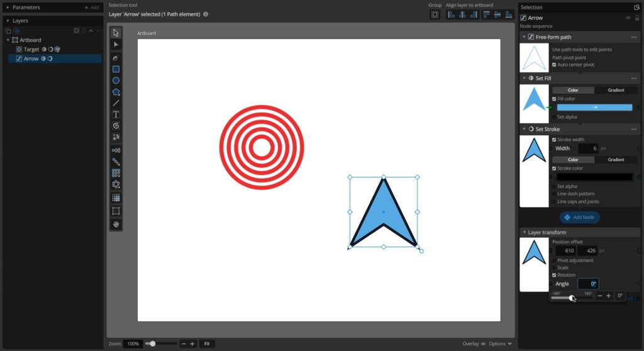Click the Add Node button
This screenshot has width=644, height=351.
(x=579, y=217)
